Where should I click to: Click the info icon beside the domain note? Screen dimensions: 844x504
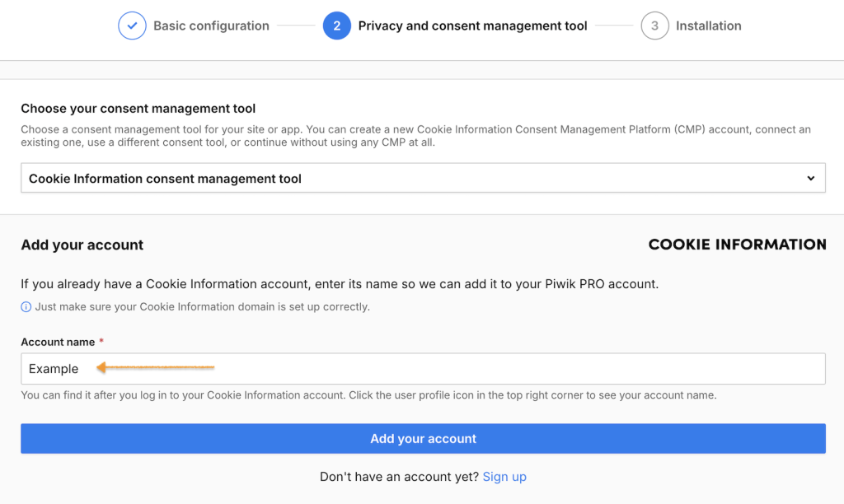[x=26, y=307]
